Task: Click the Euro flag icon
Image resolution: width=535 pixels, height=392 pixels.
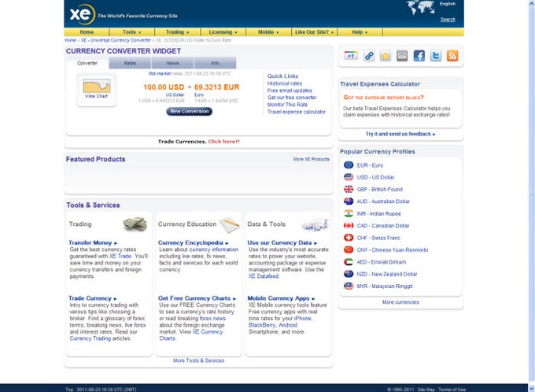Action: click(x=349, y=165)
